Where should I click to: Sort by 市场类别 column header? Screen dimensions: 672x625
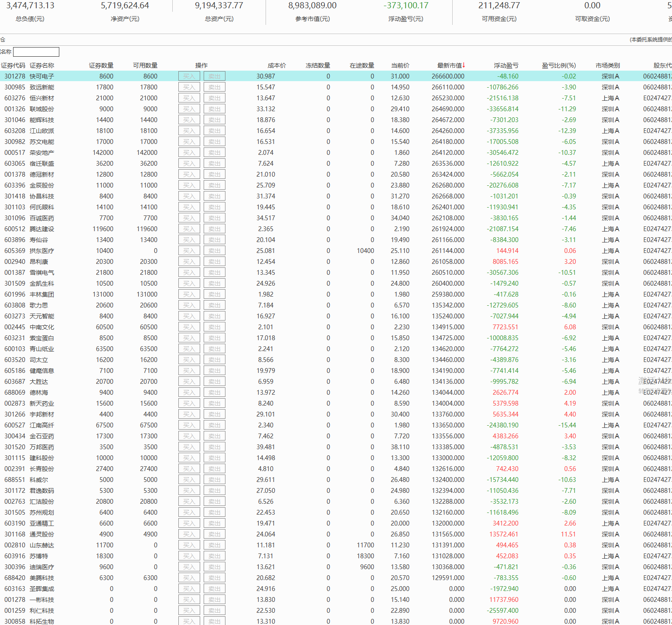[608, 65]
